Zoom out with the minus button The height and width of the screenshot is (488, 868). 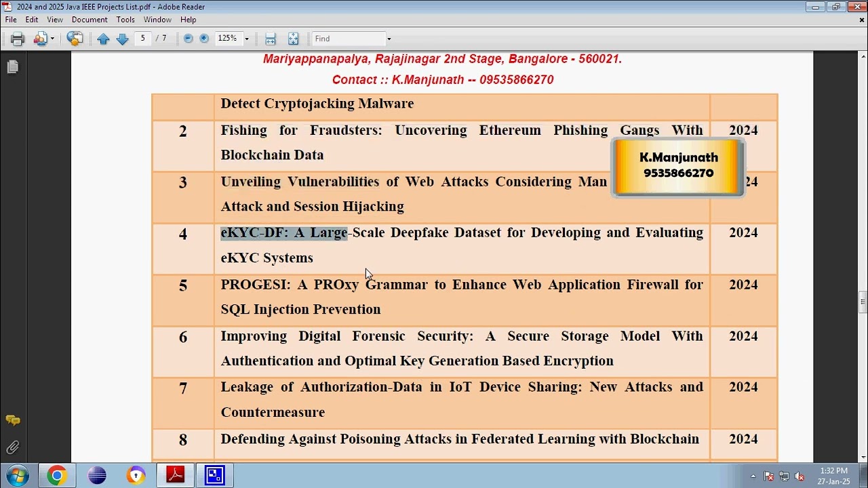tap(189, 39)
